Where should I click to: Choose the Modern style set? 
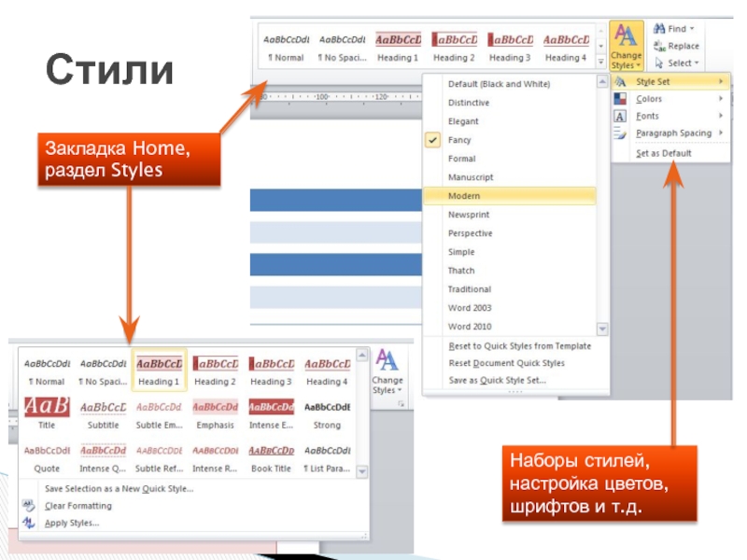point(464,196)
